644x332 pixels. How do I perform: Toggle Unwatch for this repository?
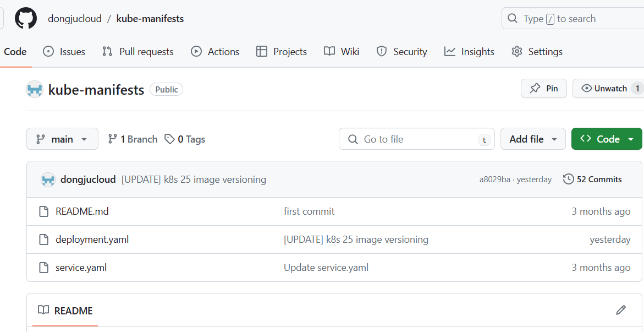click(608, 89)
